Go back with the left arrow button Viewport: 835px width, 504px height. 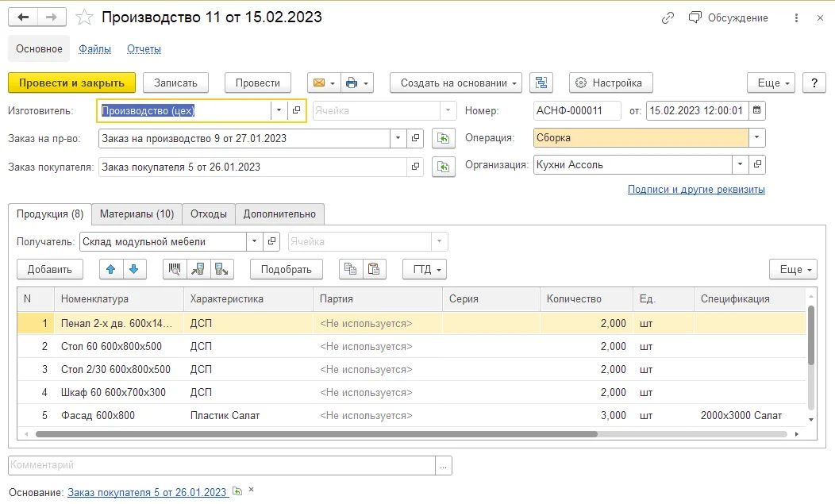23,17
